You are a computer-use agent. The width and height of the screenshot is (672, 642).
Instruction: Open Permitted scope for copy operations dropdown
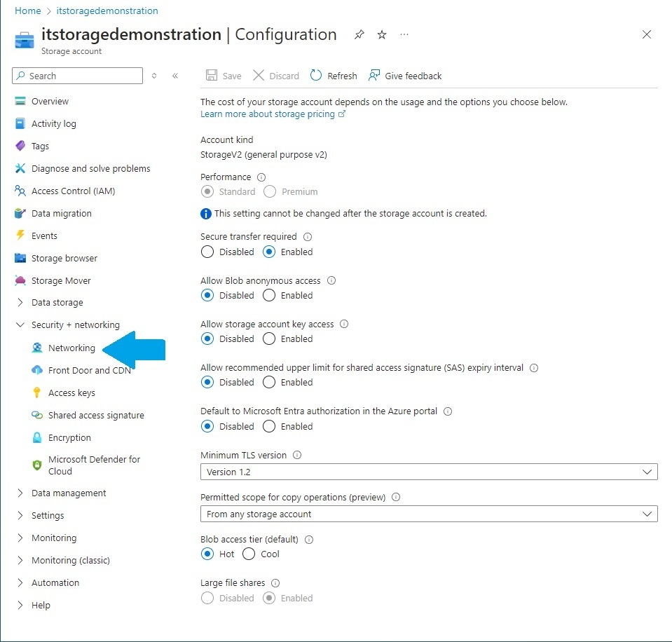pyautogui.click(x=429, y=514)
